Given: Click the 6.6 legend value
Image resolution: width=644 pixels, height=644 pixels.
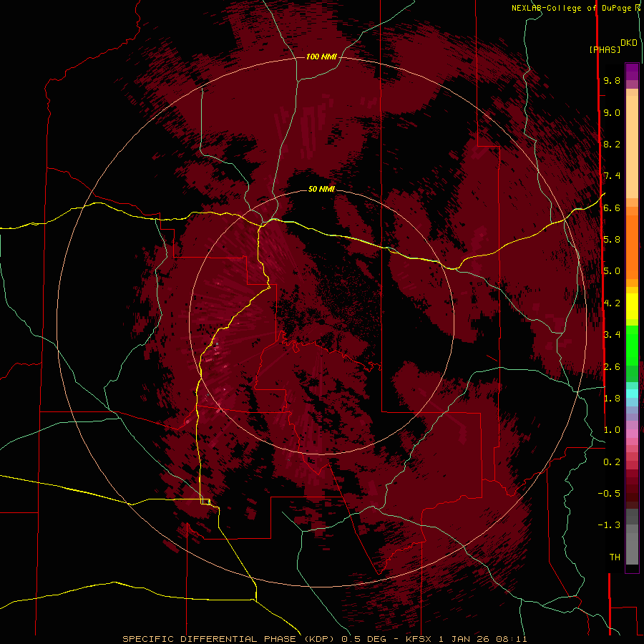Looking at the screenshot, I should click(612, 208).
